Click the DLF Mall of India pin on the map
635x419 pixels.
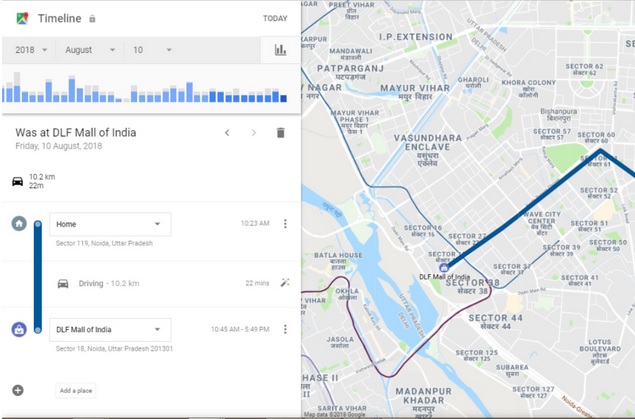pyautogui.click(x=444, y=268)
